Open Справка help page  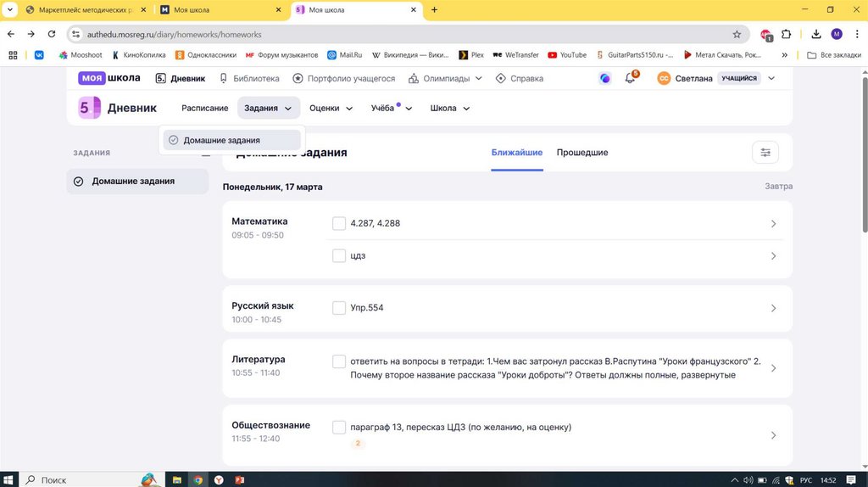520,79
